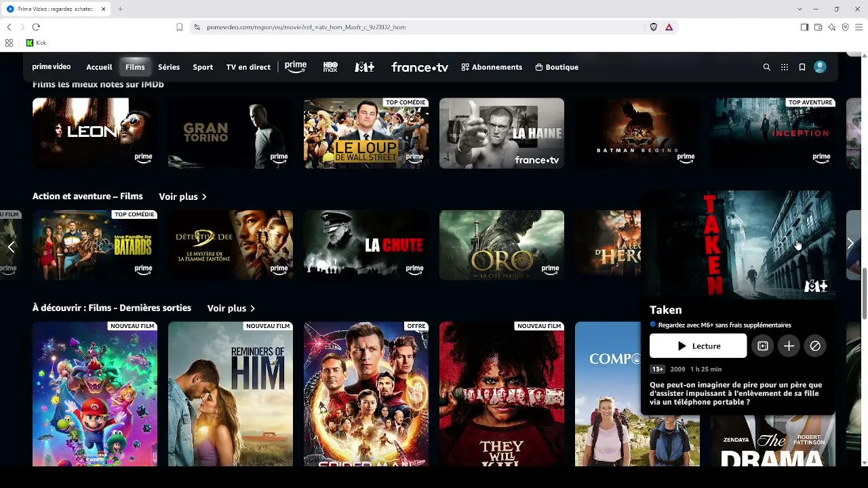The height and width of the screenshot is (488, 868).
Task: Open the profile avatar menu
Action: 820,67
